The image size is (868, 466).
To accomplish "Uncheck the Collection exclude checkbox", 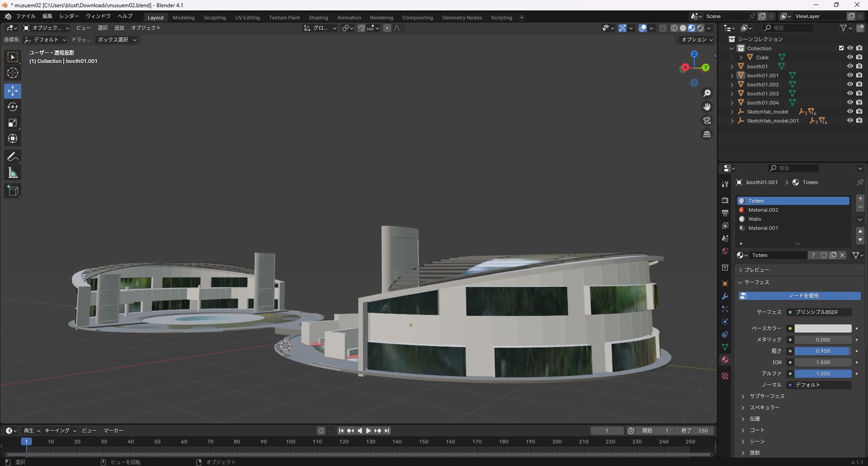I will click(x=841, y=48).
